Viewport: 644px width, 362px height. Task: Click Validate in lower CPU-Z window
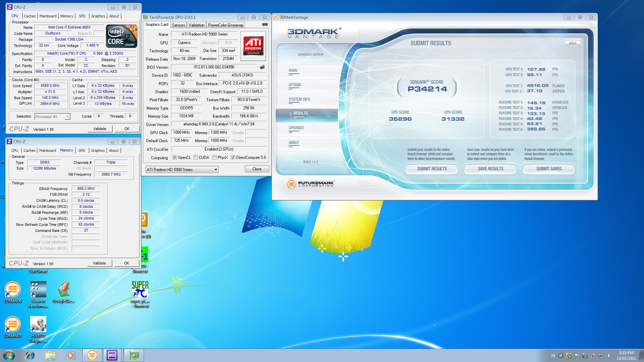[99, 263]
